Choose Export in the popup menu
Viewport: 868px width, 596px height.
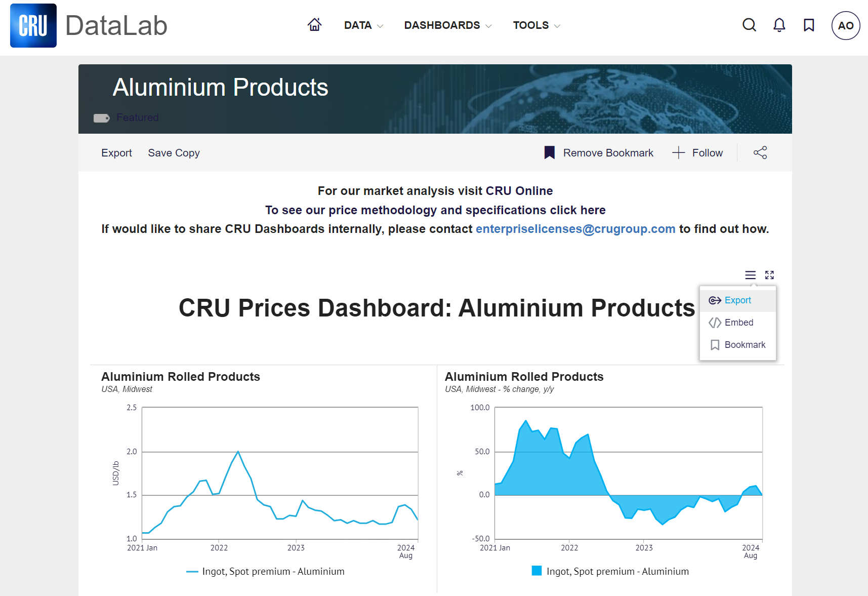click(737, 300)
